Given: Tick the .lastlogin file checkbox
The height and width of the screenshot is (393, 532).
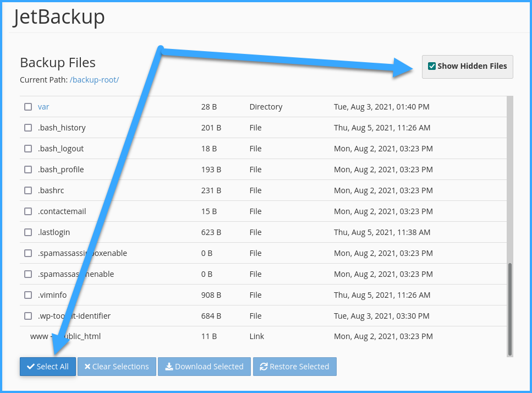Looking at the screenshot, I should click(28, 232).
